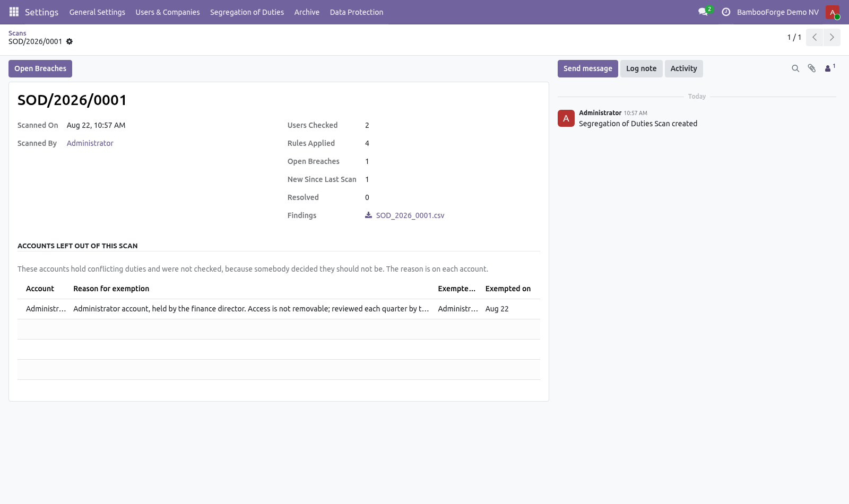This screenshot has width=849, height=504.
Task: Open conversations with the chat bubble icon
Action: click(x=703, y=12)
